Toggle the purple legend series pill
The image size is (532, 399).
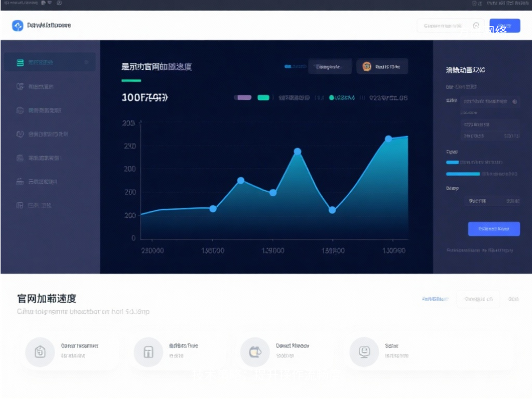243,97
